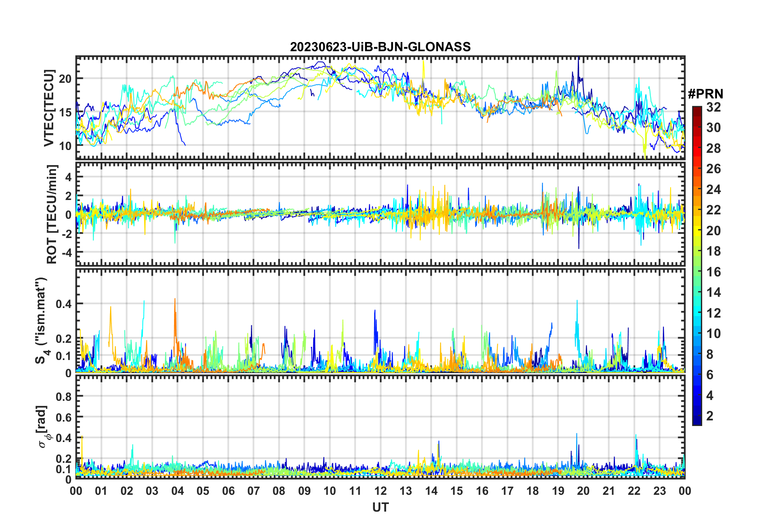761x532 pixels.
Task: Click S4 tick label 0.4
Action: point(64,304)
